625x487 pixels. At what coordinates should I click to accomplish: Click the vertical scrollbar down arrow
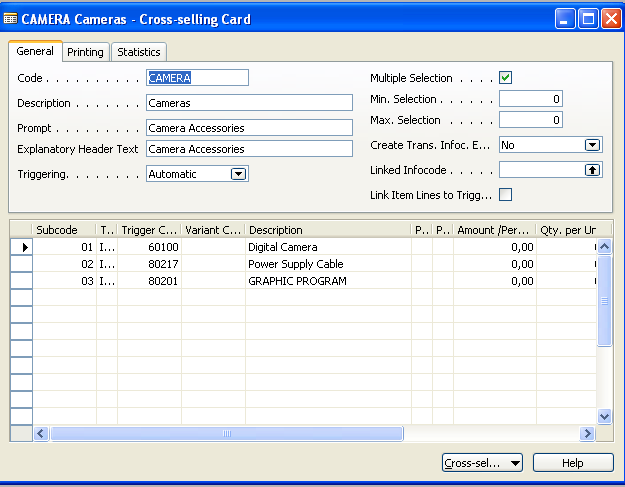point(604,415)
